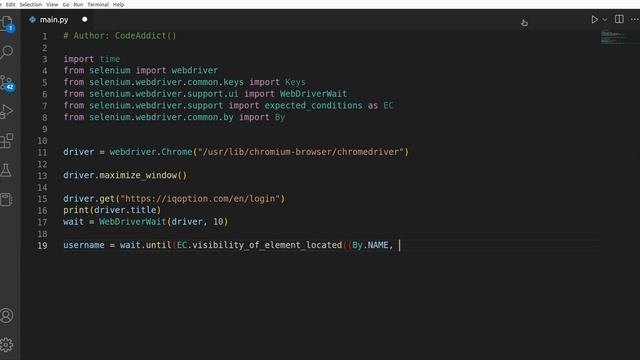640x360 pixels.
Task: Open the Go menu
Action: tap(66, 4)
